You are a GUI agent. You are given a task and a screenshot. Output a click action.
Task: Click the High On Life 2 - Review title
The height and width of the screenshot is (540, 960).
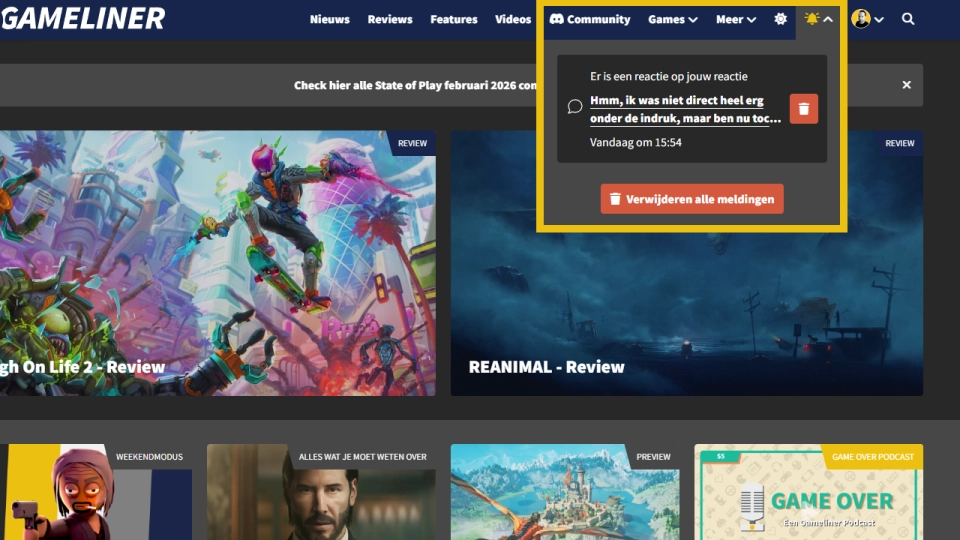tap(83, 367)
